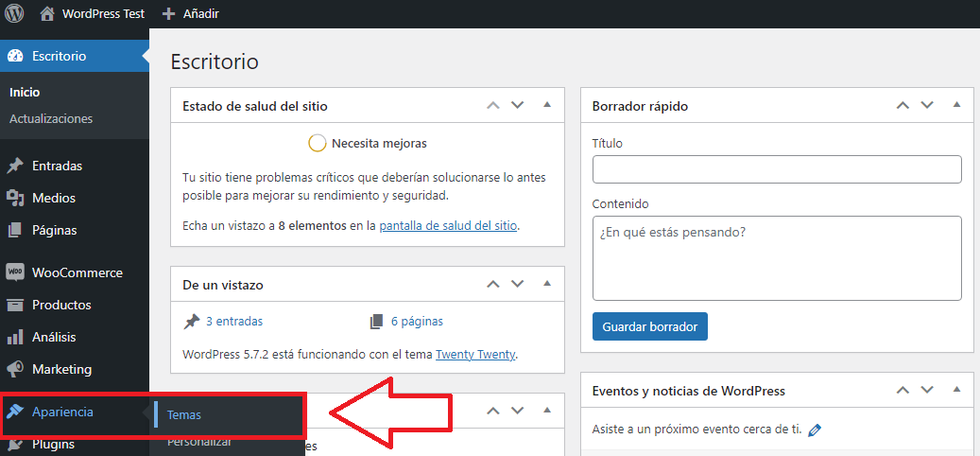Open the WordPress logo menu
The width and height of the screenshot is (980, 456).
[14, 13]
